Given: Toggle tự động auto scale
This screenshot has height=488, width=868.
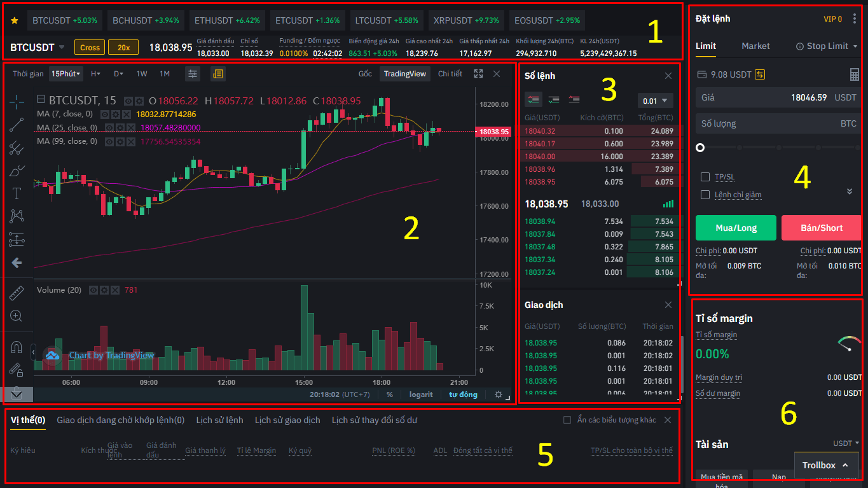Looking at the screenshot, I should pyautogui.click(x=463, y=394).
